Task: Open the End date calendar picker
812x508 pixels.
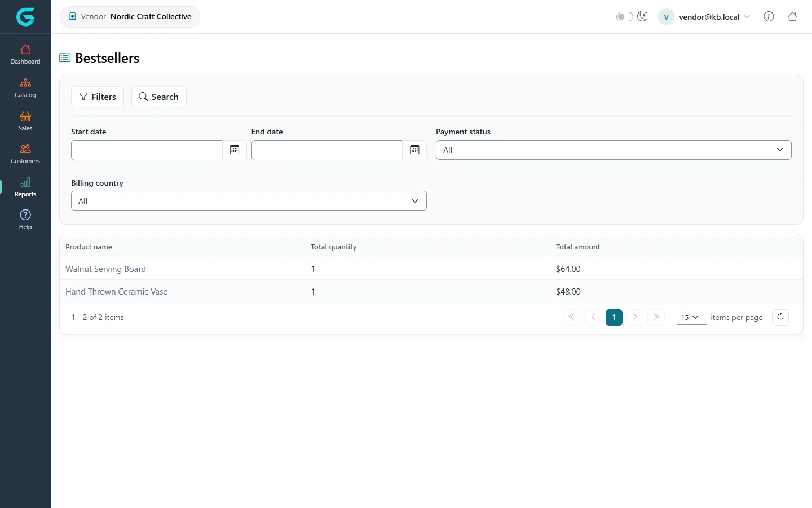Action: [x=414, y=150]
